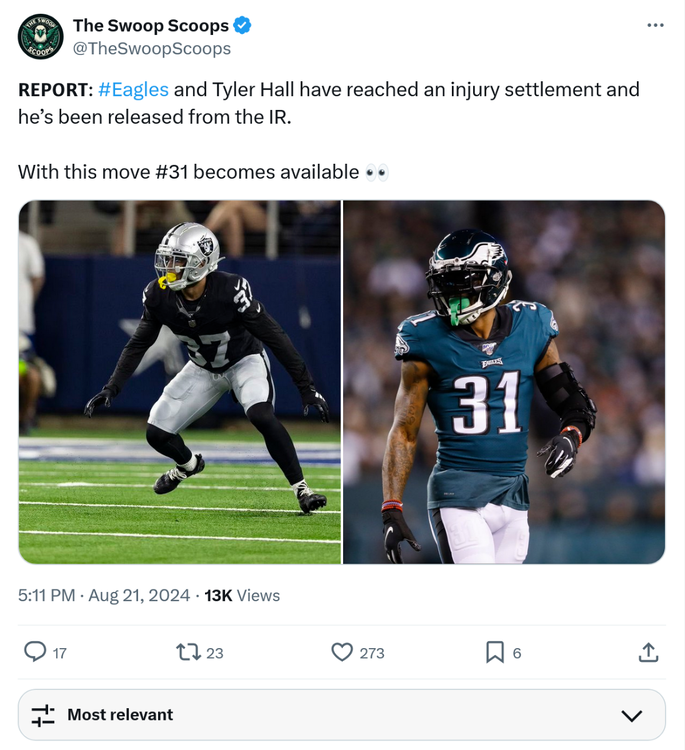Open The Swoop Scoops display name
Image resolution: width=685 pixels, height=750 pixels.
(151, 25)
